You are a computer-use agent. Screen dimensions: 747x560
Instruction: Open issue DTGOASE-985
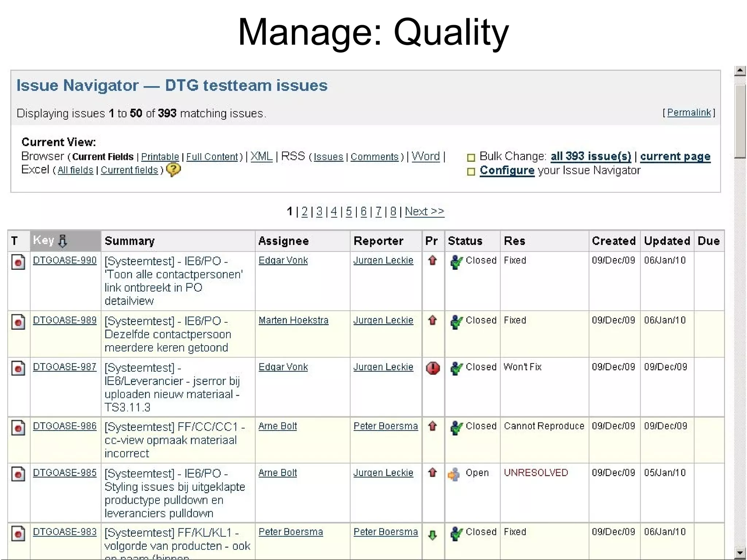(x=65, y=472)
